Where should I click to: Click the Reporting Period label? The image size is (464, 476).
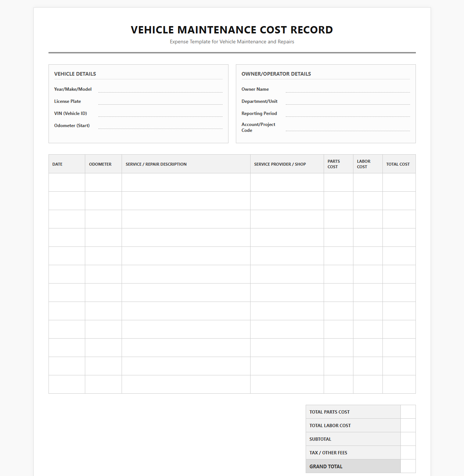coord(259,113)
